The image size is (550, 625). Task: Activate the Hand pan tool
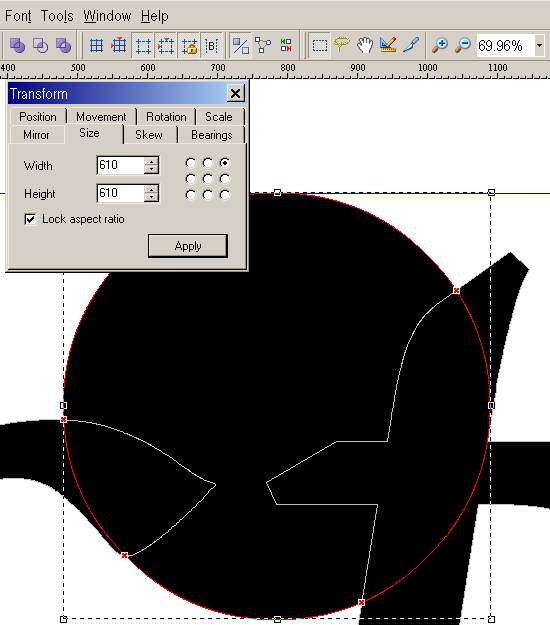[x=365, y=45]
